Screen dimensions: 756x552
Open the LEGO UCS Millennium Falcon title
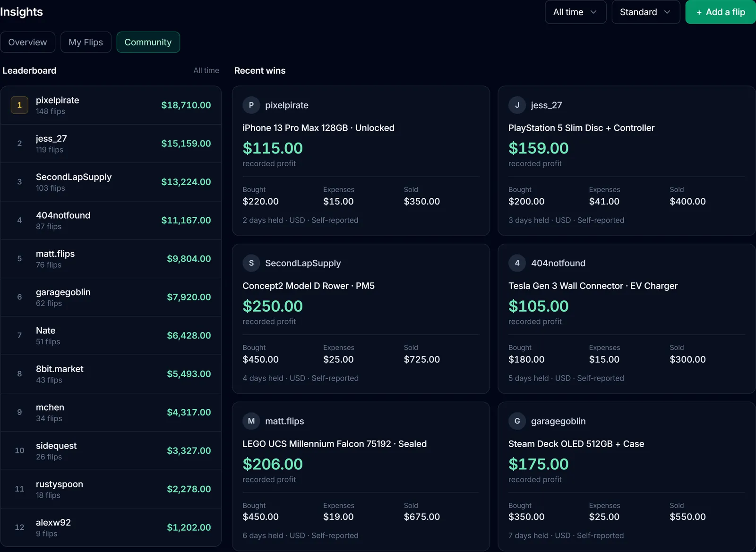335,444
